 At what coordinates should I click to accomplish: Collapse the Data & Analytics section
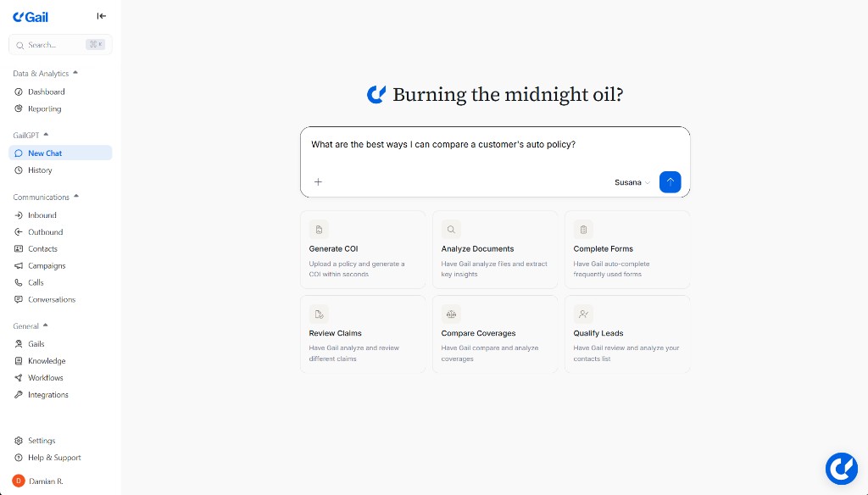[75, 73]
